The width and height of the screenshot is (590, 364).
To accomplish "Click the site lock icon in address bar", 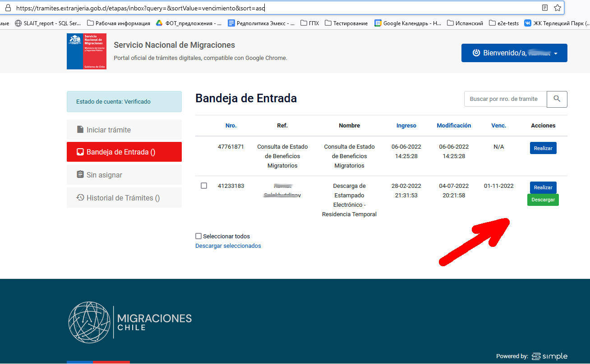I will coord(7,8).
